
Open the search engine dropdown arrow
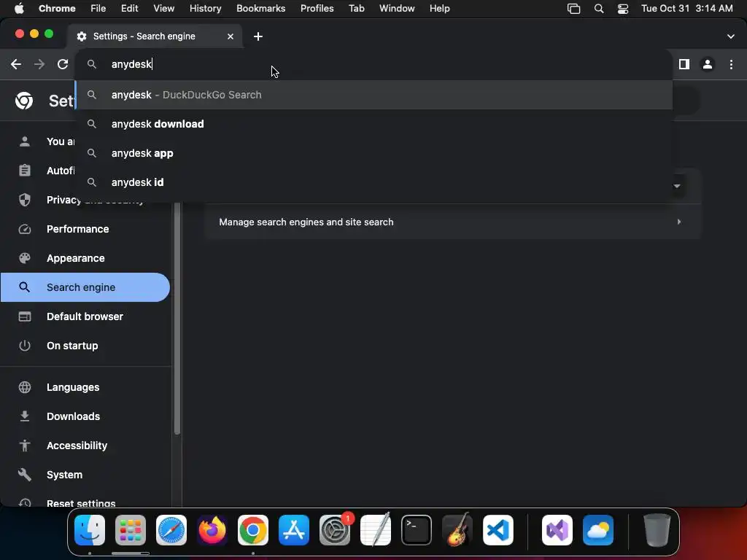coord(677,186)
